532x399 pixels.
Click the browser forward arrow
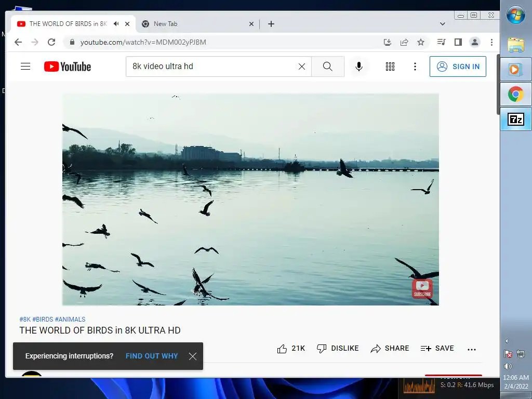35,42
